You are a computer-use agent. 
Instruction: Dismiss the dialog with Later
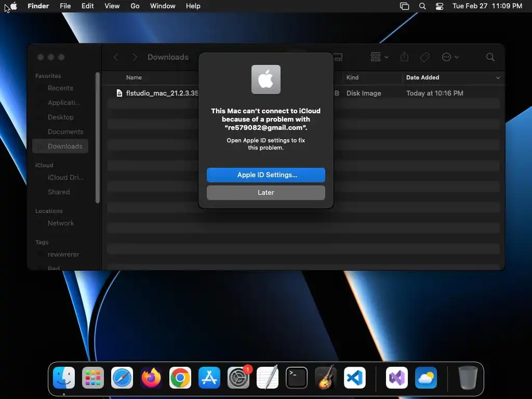[266, 192]
